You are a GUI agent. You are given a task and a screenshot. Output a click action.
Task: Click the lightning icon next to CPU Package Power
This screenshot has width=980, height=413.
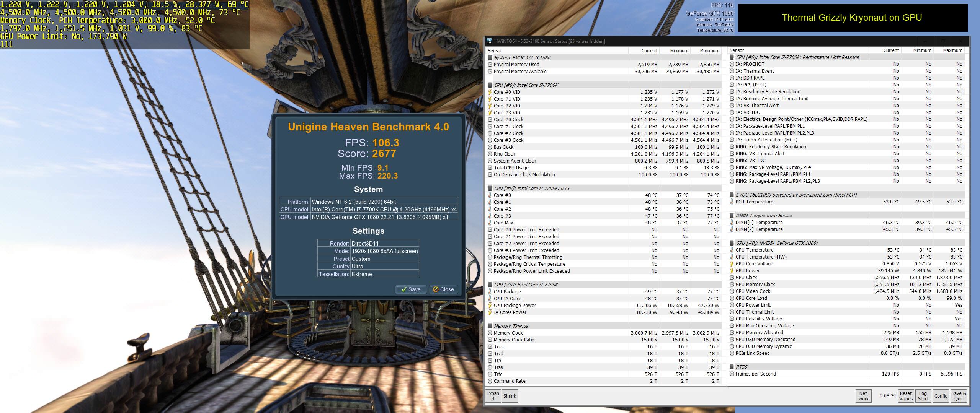coord(490,306)
